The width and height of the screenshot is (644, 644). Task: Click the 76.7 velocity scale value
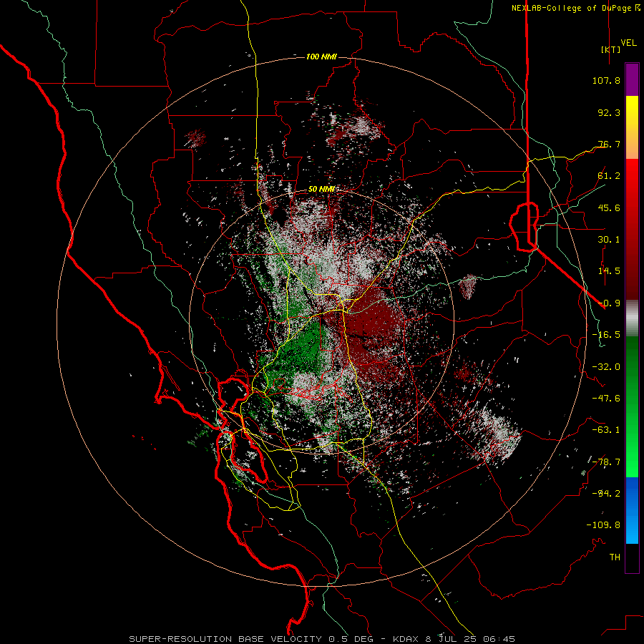tap(609, 144)
